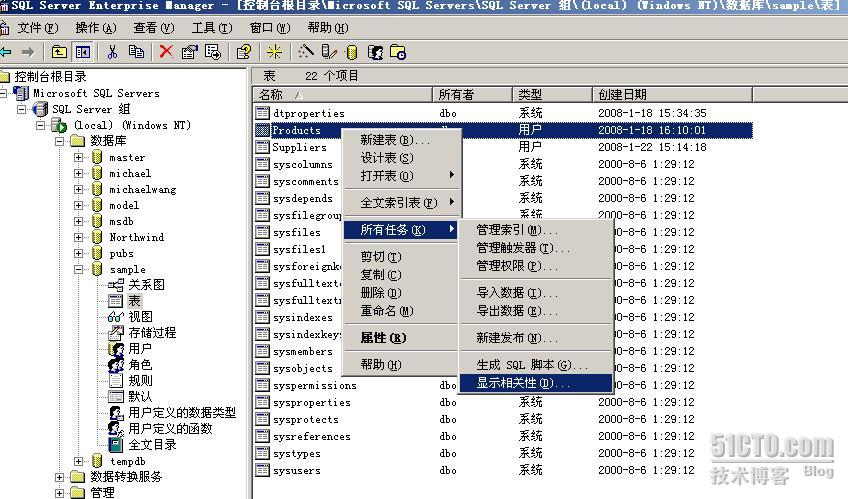
Task: Select the systypes table row
Action: [x=503, y=453]
